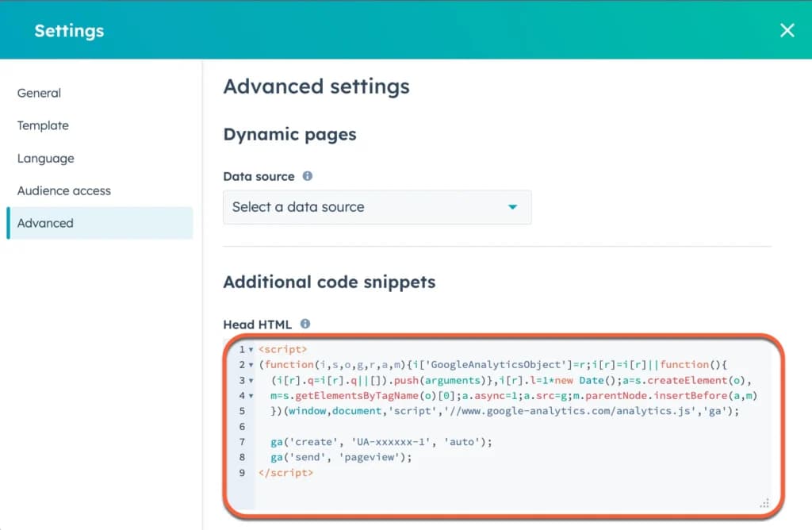
Task: Open the General settings tab
Action: point(39,94)
